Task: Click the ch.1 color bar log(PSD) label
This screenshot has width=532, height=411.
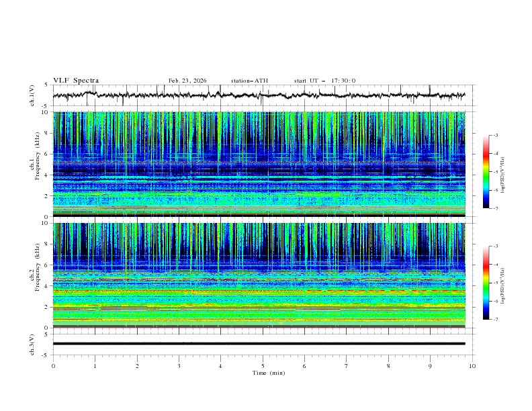Action: click(503, 175)
